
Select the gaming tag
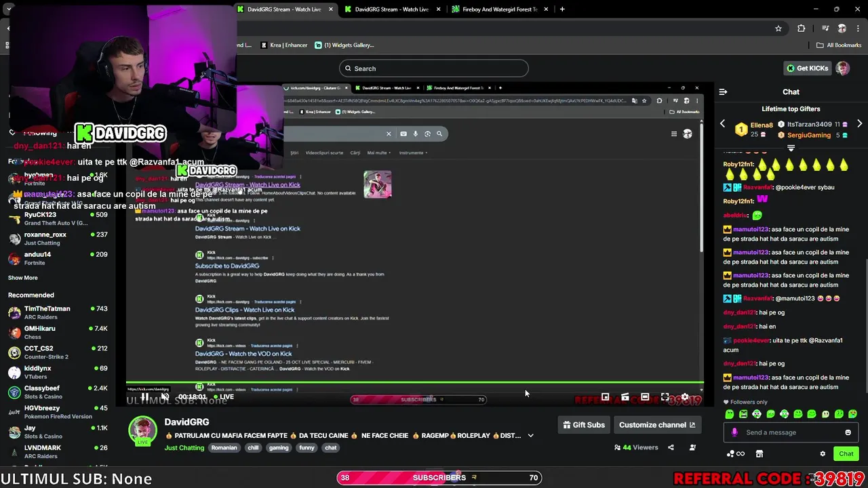point(279,448)
